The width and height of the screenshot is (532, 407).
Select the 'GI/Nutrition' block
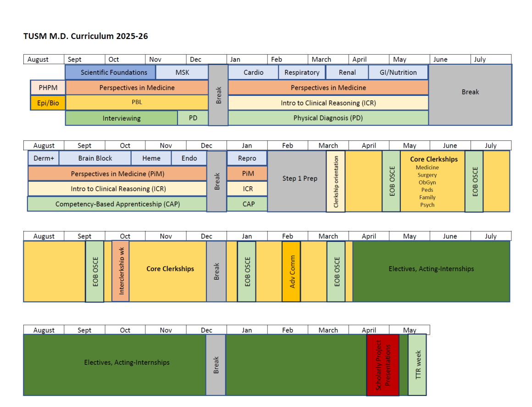(x=399, y=72)
